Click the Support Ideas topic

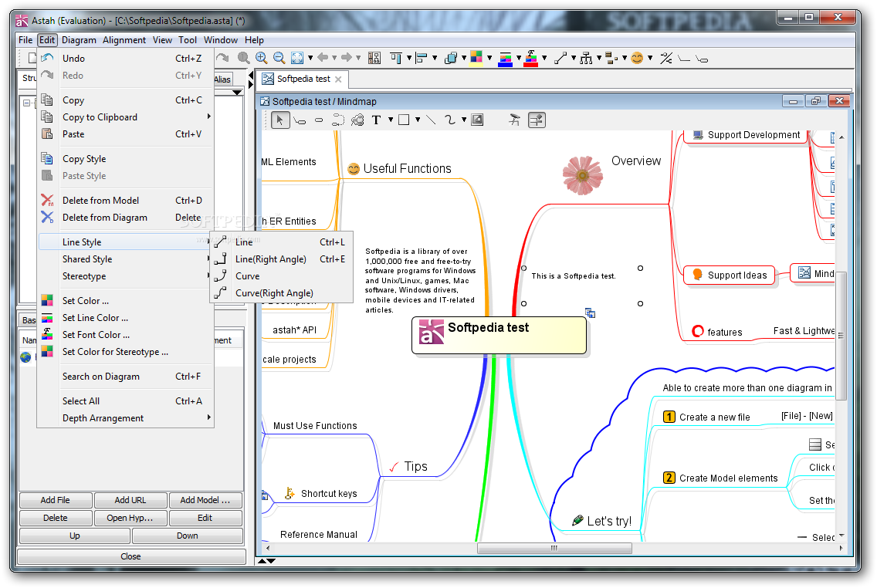coord(730,275)
